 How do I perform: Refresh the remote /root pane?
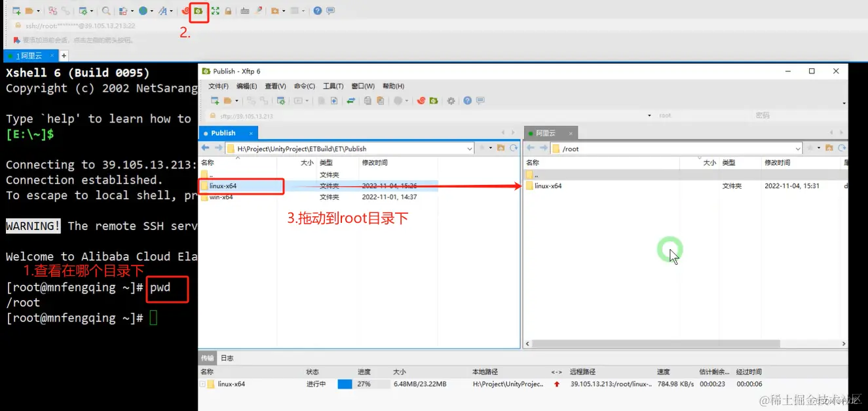point(842,148)
